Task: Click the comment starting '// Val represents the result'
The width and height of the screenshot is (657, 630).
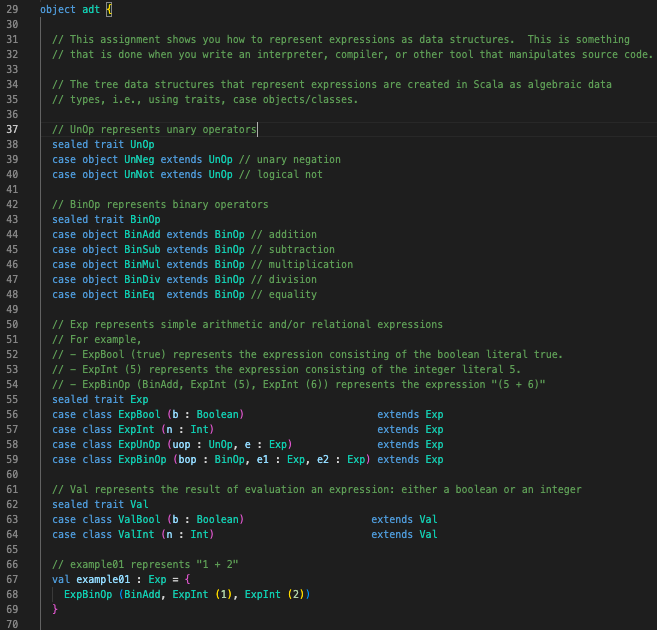Action: coord(317,489)
